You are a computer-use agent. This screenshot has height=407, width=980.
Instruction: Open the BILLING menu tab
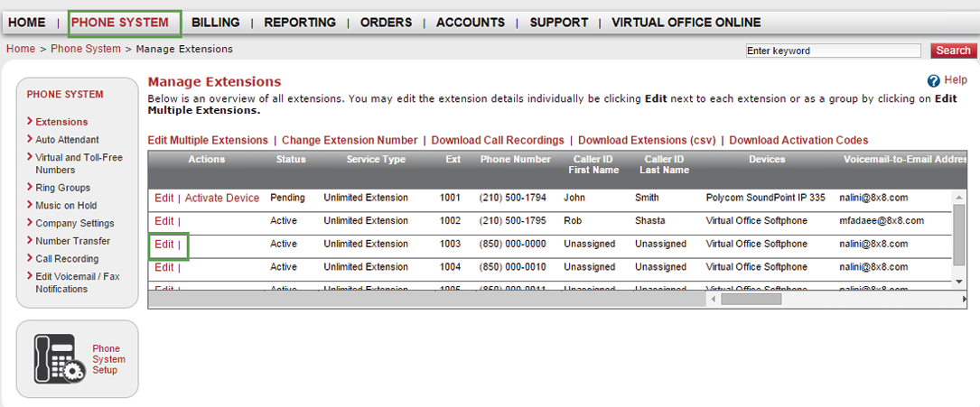pos(216,23)
